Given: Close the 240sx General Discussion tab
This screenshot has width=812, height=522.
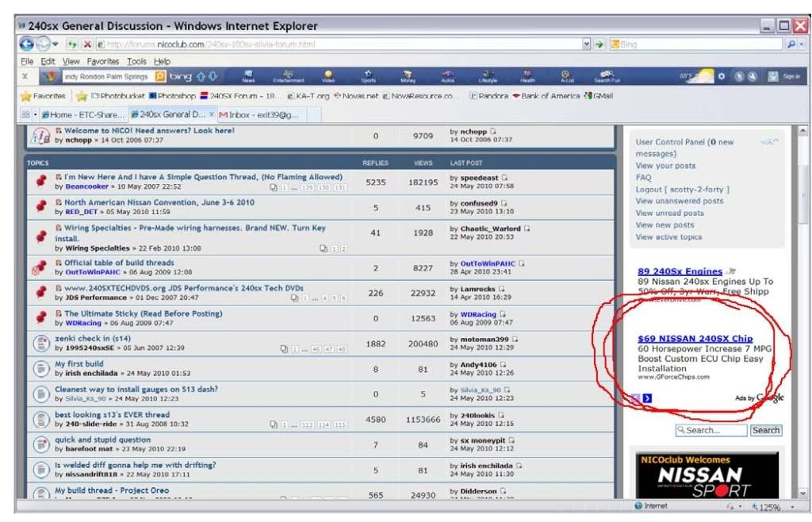Looking at the screenshot, I should pos(211,114).
